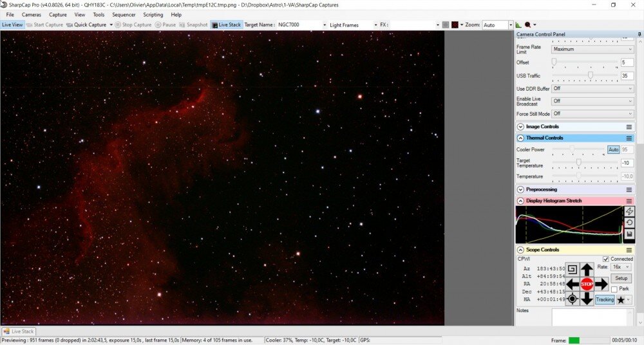Viewport: 644px width, 345px height.
Task: Open the Help menu
Action: click(176, 15)
